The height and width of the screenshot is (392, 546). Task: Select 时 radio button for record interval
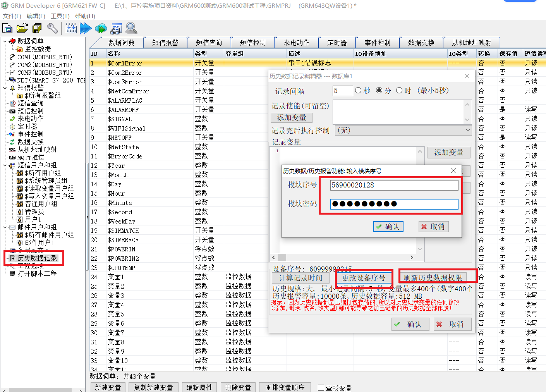coord(399,90)
